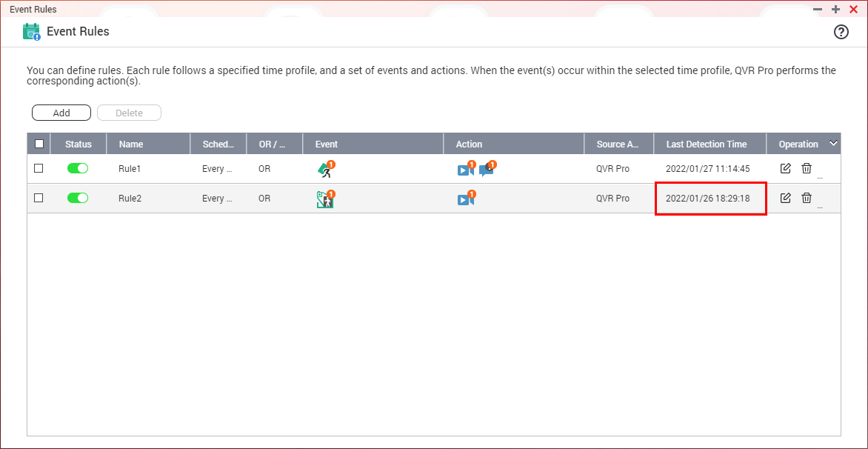Viewport: 868px width, 449px height.
Task: Sort by Last Detection Time column header
Action: [x=706, y=144]
